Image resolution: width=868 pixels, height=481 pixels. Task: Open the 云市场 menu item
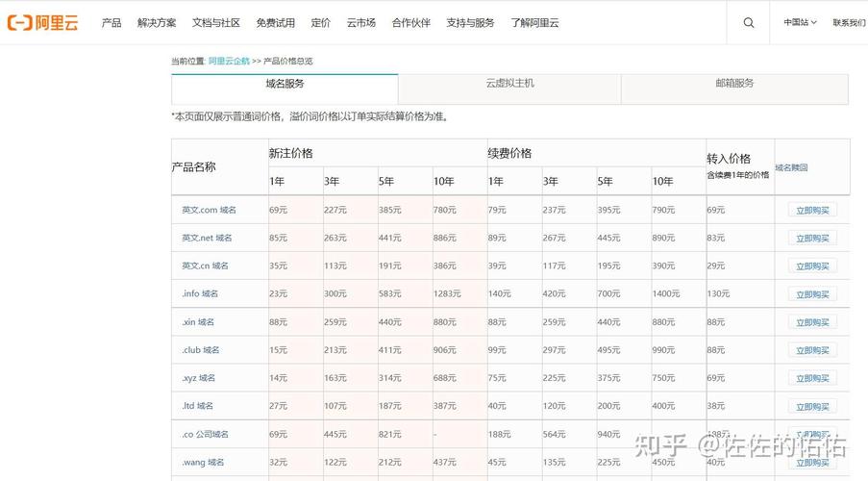tap(360, 23)
